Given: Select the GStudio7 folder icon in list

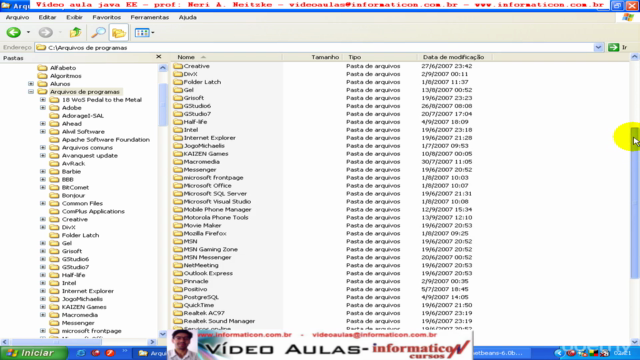Looking at the screenshot, I should pyautogui.click(x=178, y=114).
